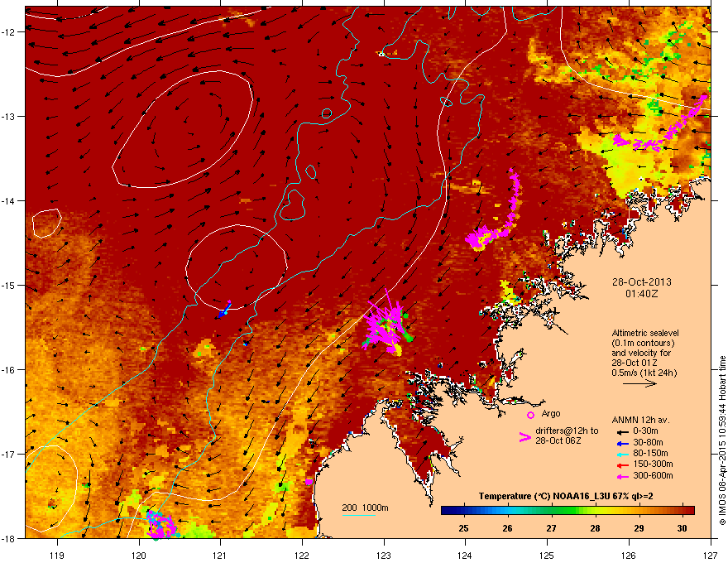
Task: Click the date label 28-Oct-2013
Action: pyautogui.click(x=641, y=282)
